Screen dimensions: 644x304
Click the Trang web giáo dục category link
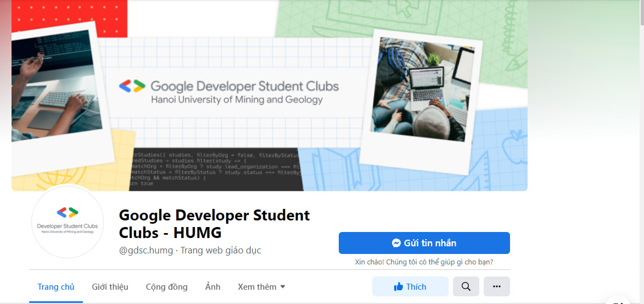click(221, 251)
